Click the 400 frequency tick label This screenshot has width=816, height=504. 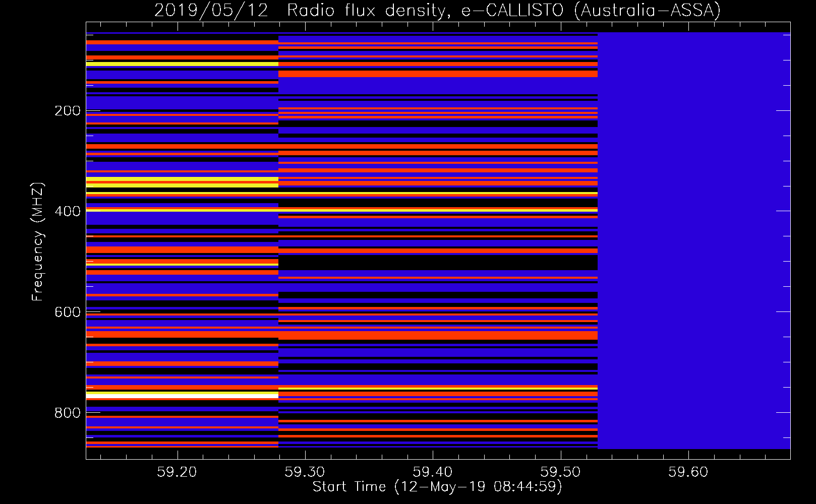(x=68, y=211)
